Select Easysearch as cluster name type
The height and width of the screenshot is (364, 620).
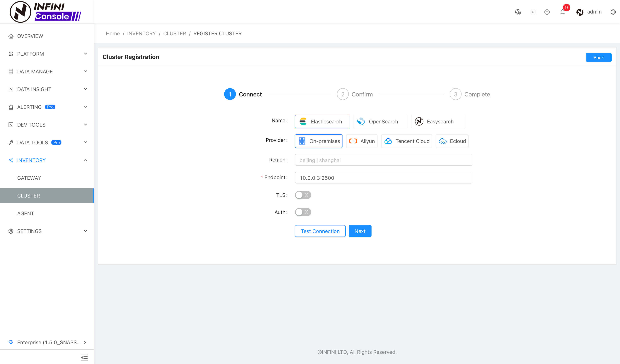tap(438, 121)
